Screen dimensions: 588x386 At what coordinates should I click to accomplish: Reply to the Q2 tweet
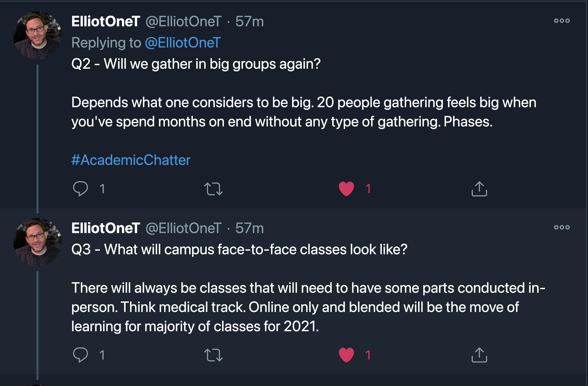pyautogui.click(x=80, y=189)
